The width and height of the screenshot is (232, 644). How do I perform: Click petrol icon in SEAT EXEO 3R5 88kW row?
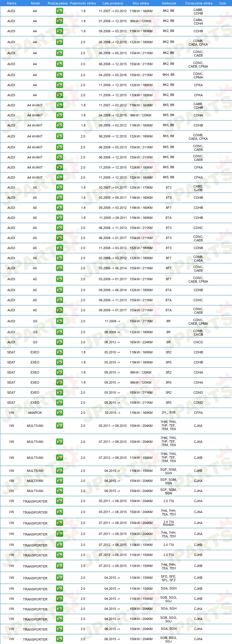click(x=59, y=382)
